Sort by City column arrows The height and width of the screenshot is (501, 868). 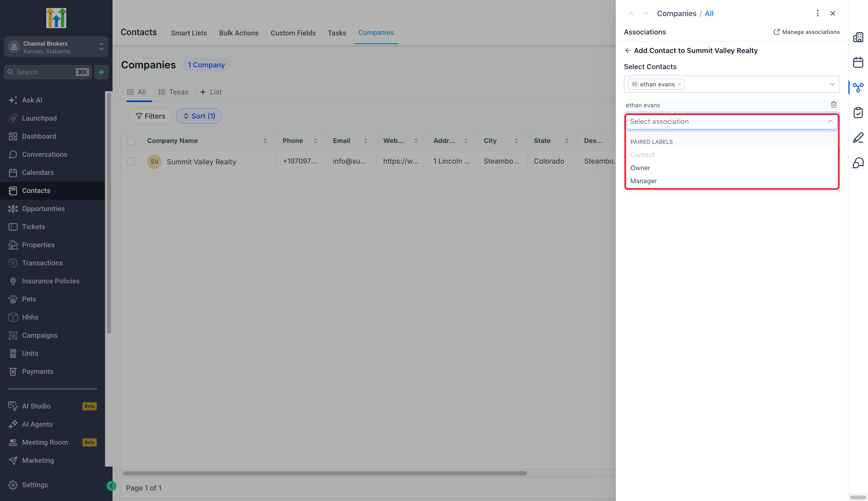[x=516, y=141]
